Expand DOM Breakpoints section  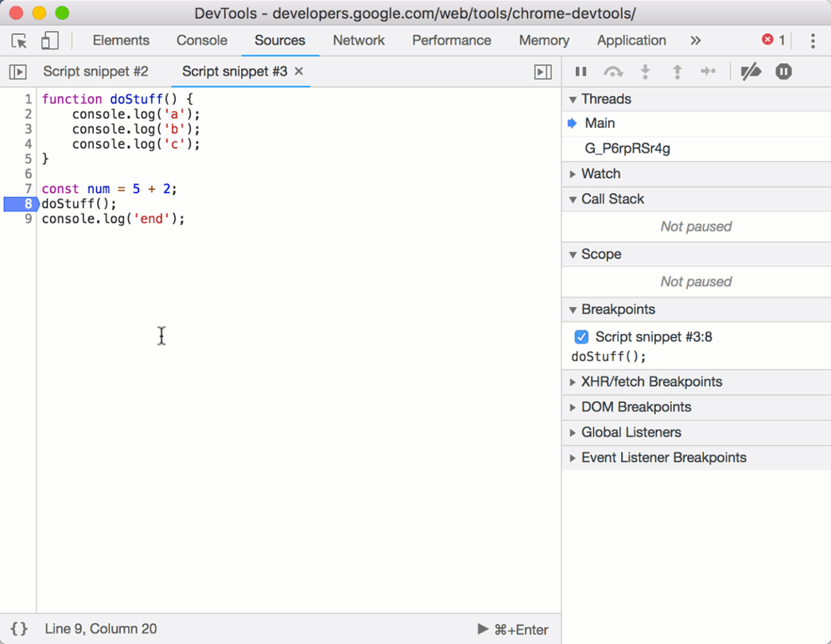[x=696, y=407]
